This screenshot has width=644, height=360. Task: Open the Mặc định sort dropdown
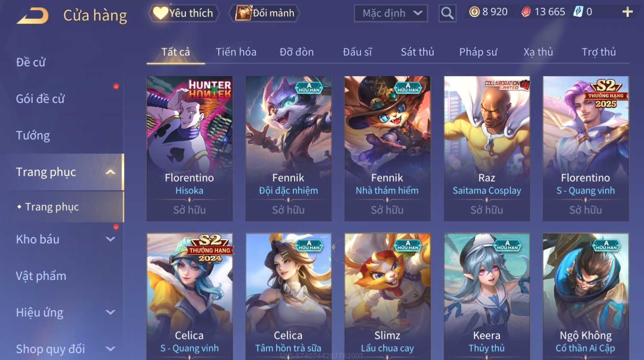click(391, 13)
